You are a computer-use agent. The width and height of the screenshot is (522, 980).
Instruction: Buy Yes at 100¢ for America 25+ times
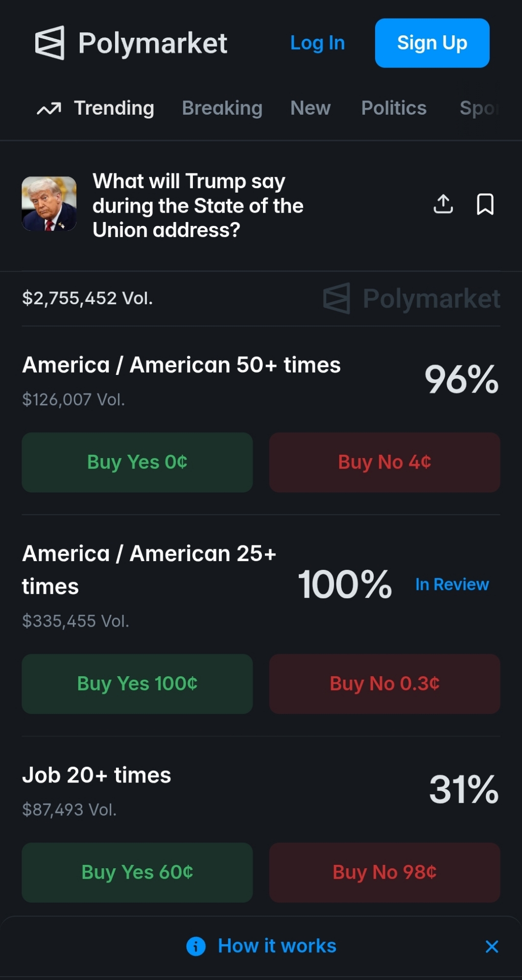pos(137,684)
